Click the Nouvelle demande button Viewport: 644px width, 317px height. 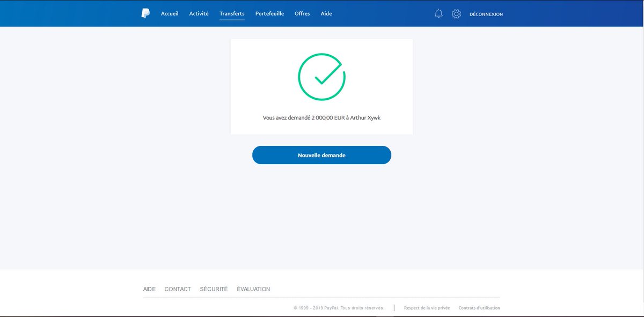(x=321, y=155)
